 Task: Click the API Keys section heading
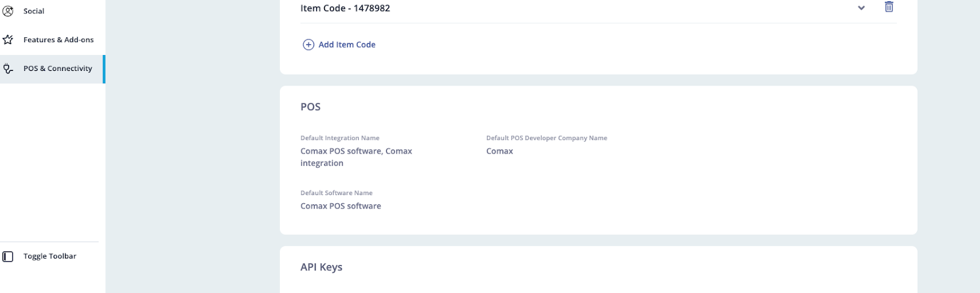[x=322, y=267]
